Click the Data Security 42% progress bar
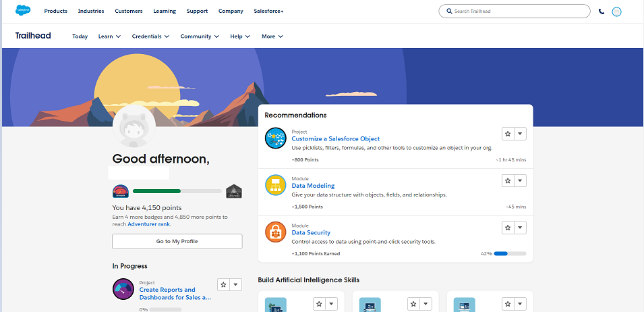The width and height of the screenshot is (644, 312). pyautogui.click(x=510, y=254)
